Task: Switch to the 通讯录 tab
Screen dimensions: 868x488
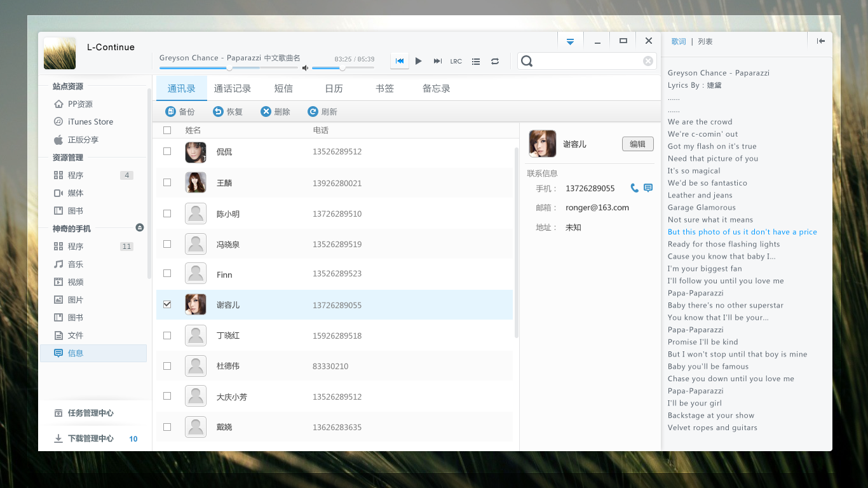Action: click(x=181, y=88)
